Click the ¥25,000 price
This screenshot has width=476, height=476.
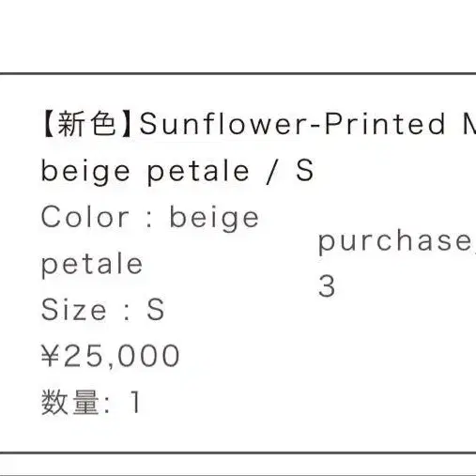coord(111,356)
